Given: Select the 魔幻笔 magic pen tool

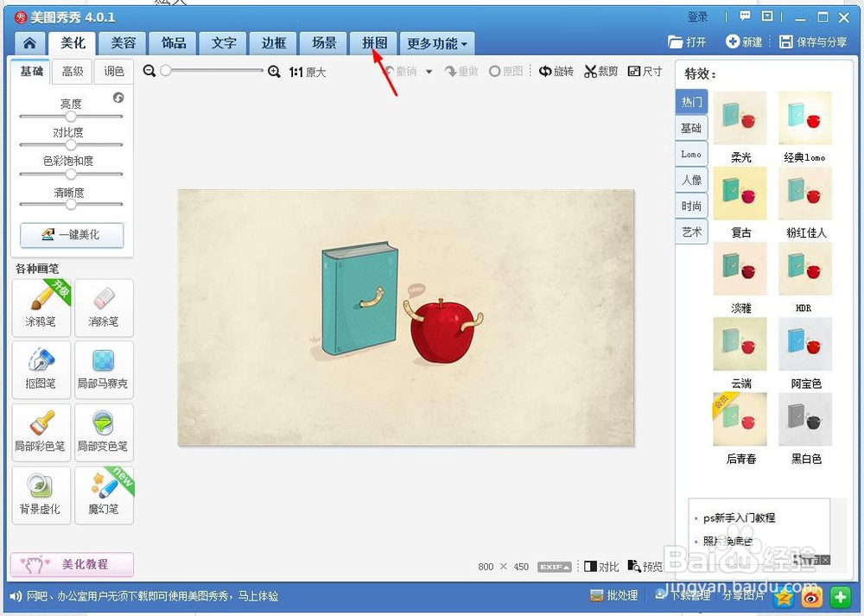Looking at the screenshot, I should [105, 495].
